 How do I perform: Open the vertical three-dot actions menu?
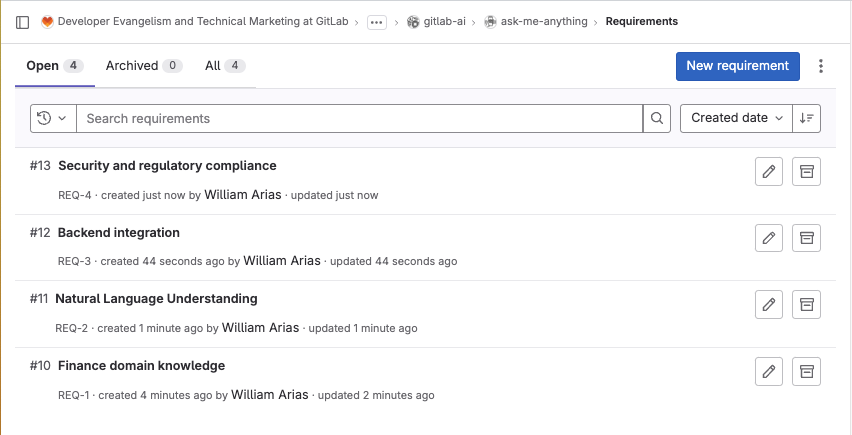pos(821,66)
